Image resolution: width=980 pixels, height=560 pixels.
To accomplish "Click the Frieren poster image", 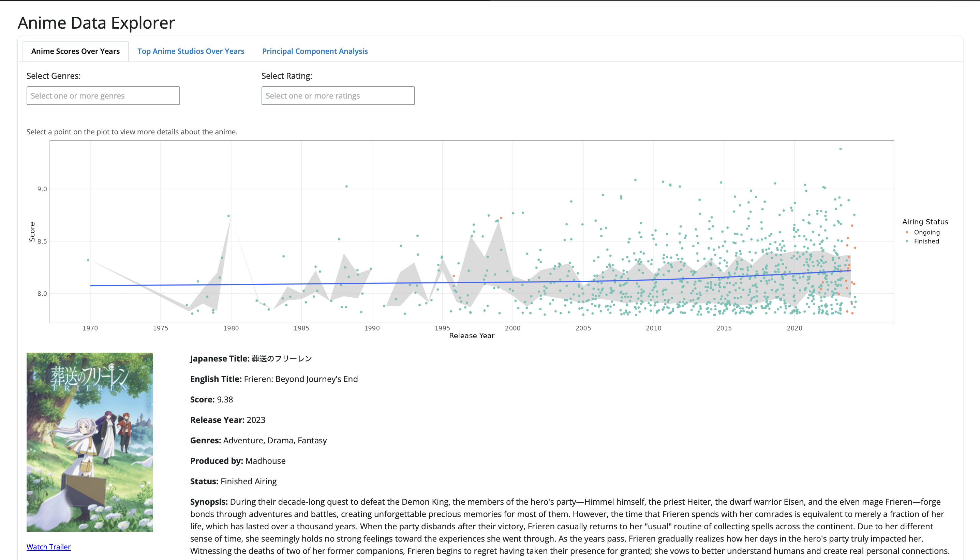I will pyautogui.click(x=90, y=442).
